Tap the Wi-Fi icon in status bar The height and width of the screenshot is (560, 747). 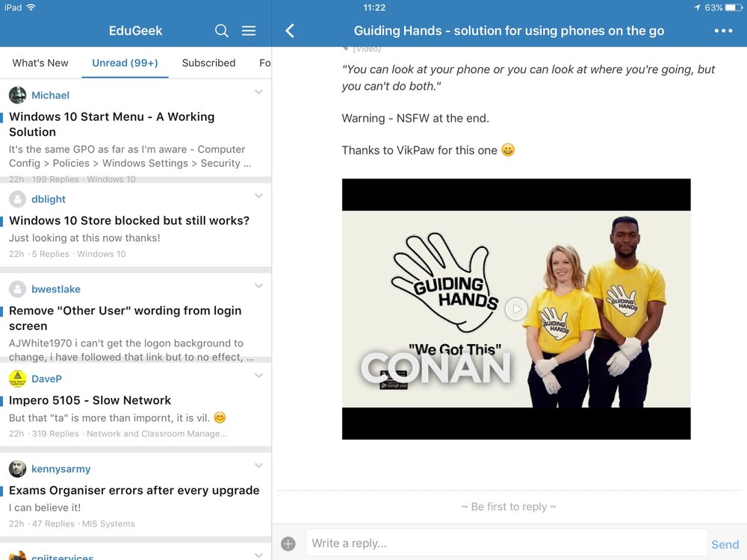click(x=31, y=7)
